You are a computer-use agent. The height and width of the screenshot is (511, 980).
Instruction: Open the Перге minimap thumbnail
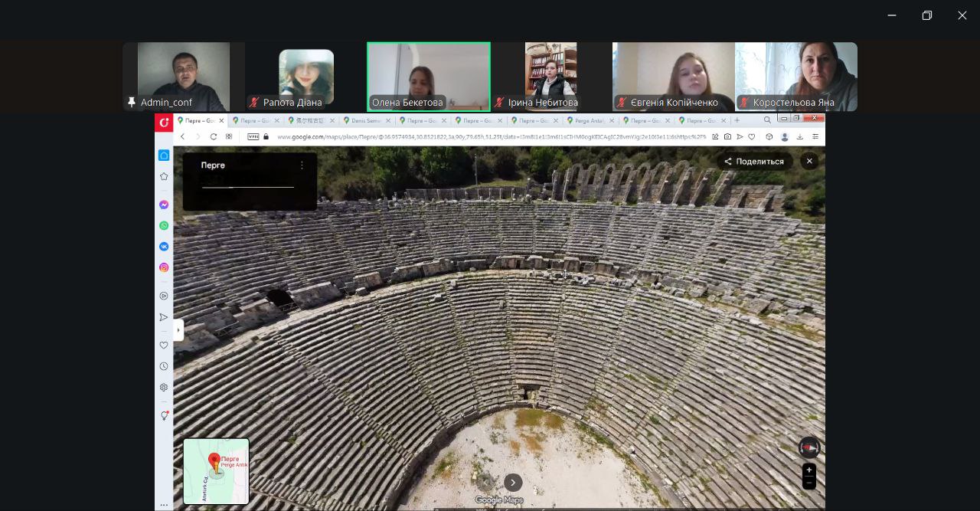click(x=217, y=470)
